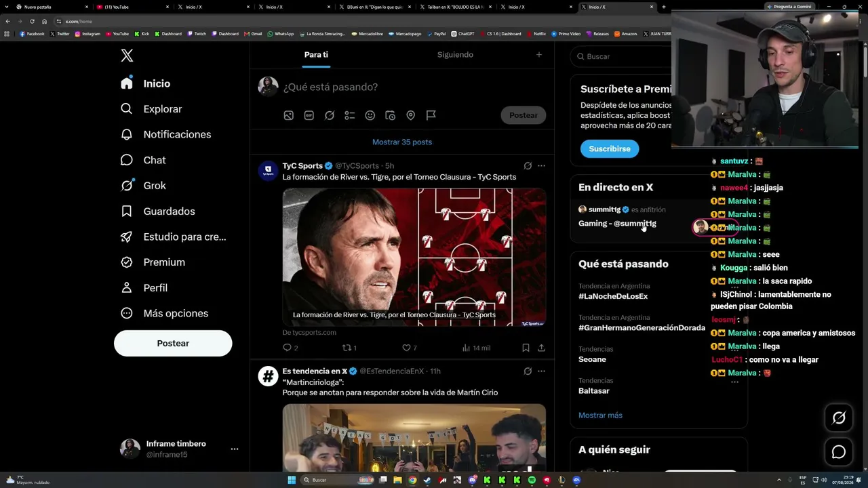Click Mostrar 35 posts link

click(402, 142)
